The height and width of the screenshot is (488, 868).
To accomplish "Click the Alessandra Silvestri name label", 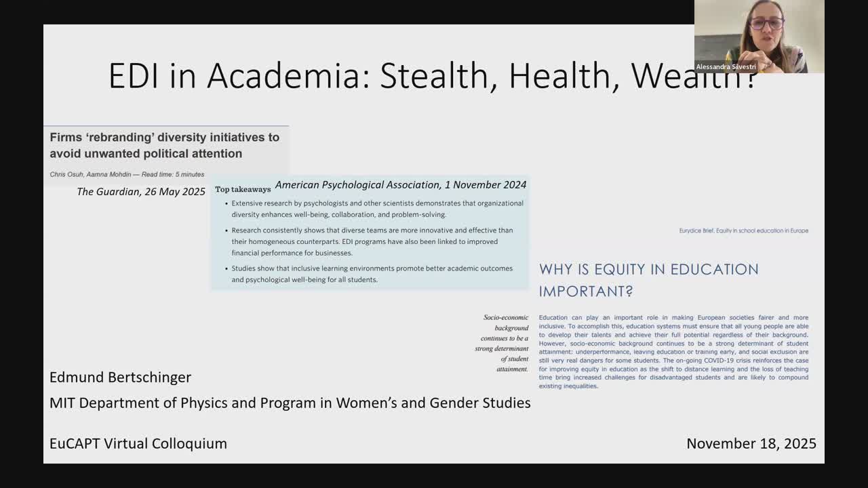I will pos(726,67).
